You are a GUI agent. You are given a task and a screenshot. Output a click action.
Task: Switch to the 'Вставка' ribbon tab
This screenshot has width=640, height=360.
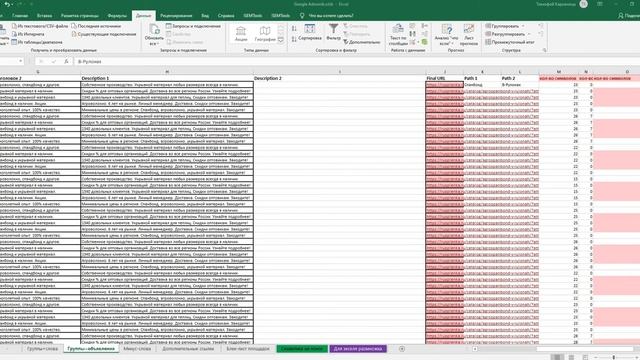(x=44, y=16)
